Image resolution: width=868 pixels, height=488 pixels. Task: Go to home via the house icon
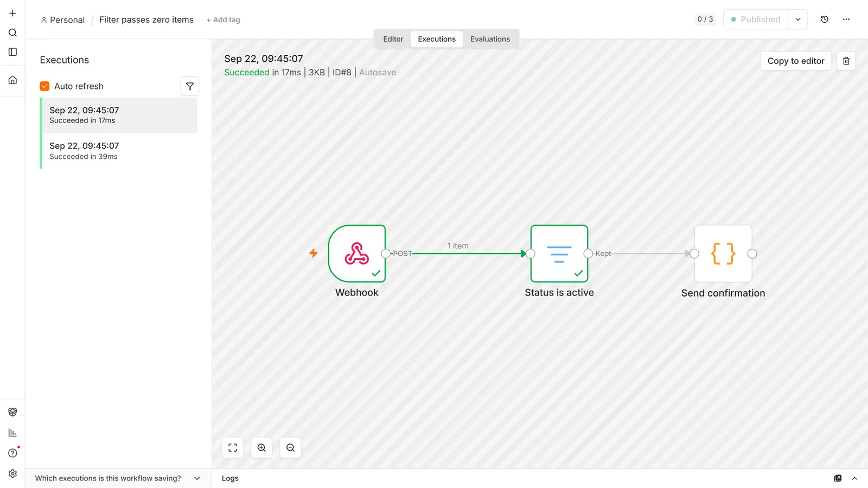[x=12, y=80]
